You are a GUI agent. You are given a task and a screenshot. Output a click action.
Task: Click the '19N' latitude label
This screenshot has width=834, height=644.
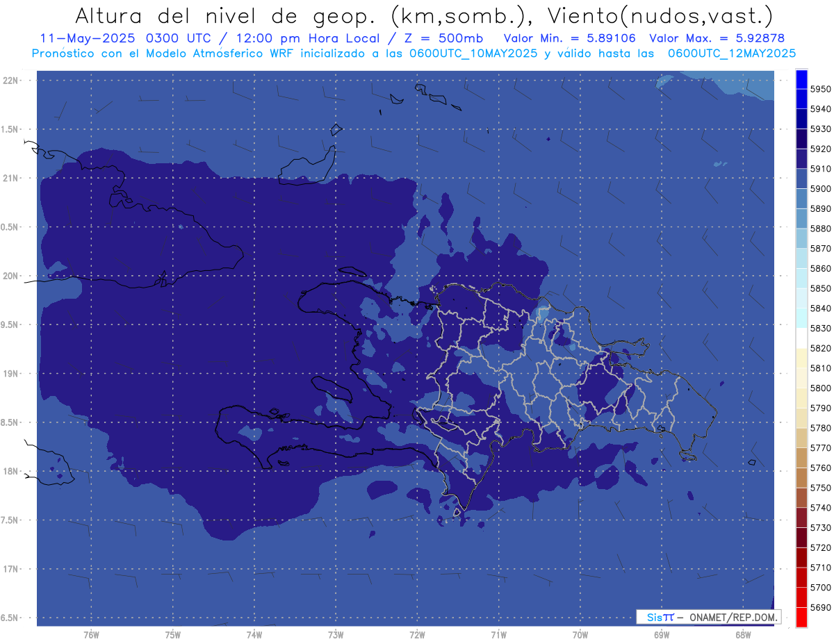[x=10, y=373]
